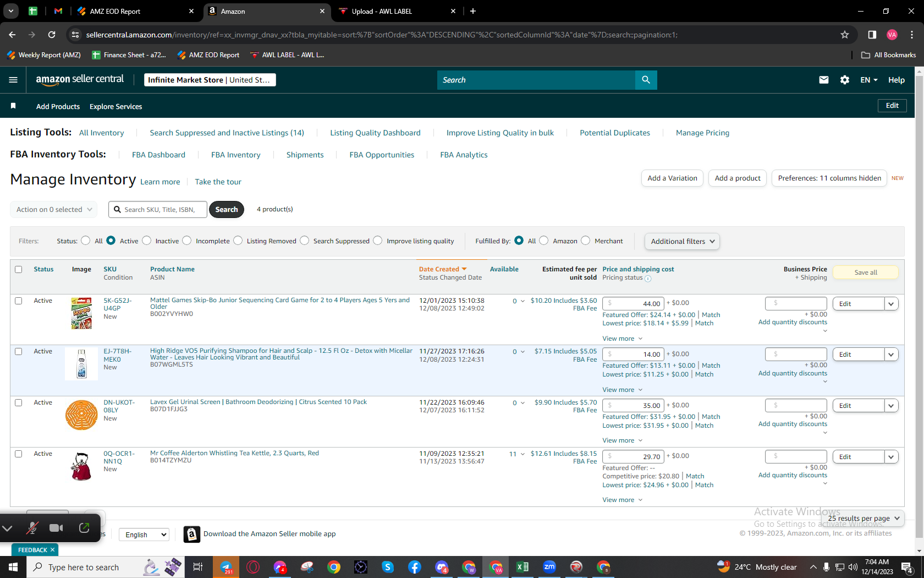This screenshot has height=578, width=924.
Task: Expand the Additional filters dropdown
Action: 682,241
